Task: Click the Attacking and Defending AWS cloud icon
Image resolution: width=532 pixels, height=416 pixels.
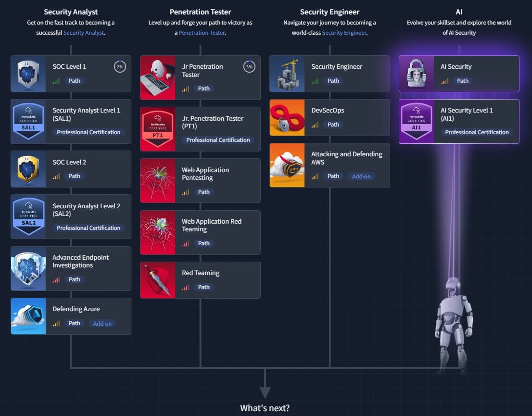Action: point(287,165)
